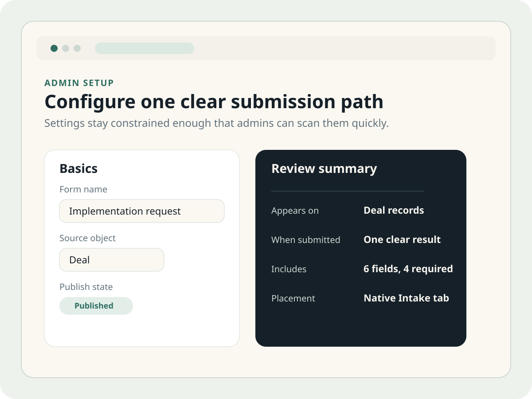This screenshot has width=532, height=399.
Task: Click the When submitted row
Action: pyautogui.click(x=305, y=240)
